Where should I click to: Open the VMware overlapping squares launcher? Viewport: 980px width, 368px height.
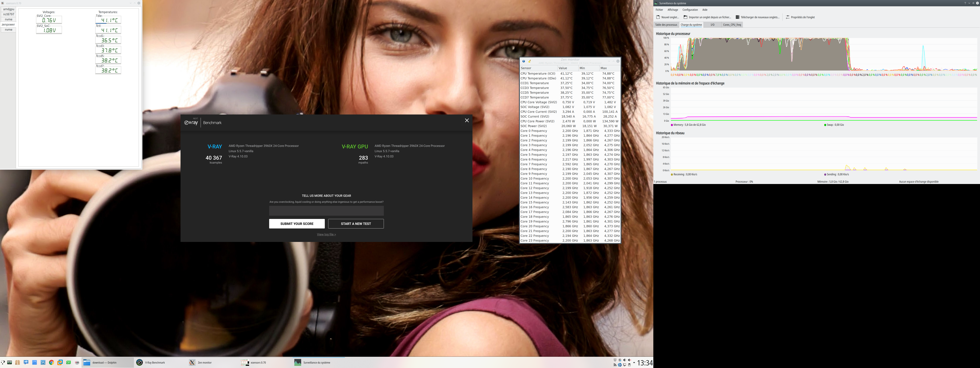tap(60, 362)
